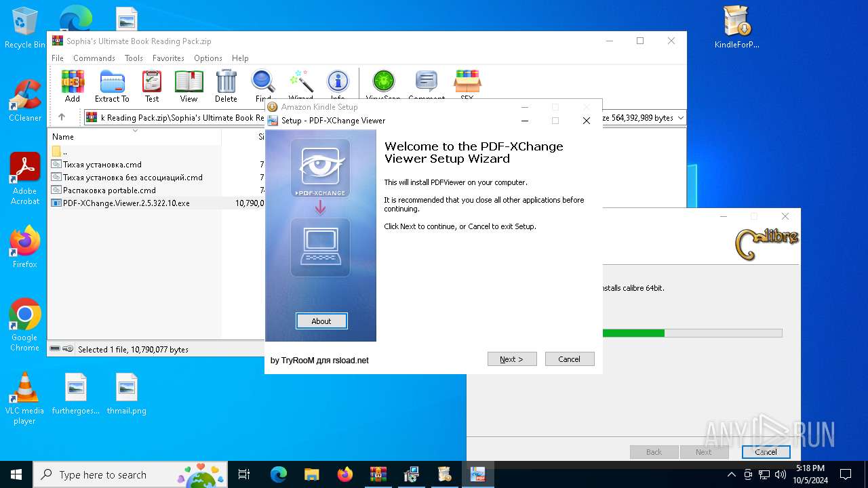868x488 pixels.
Task: Open the File menu in WinRAR
Action: 58,58
